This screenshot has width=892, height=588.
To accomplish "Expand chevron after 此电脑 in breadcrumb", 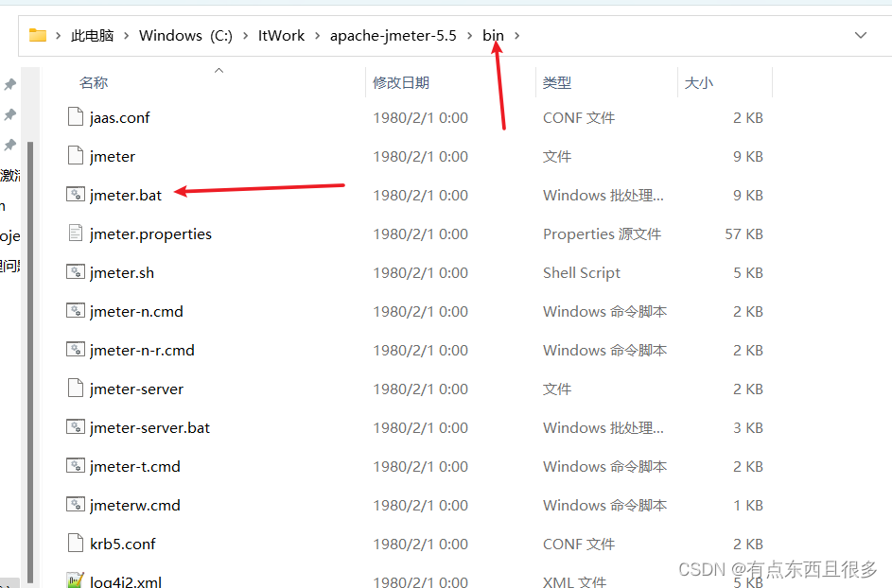I will pyautogui.click(x=127, y=36).
